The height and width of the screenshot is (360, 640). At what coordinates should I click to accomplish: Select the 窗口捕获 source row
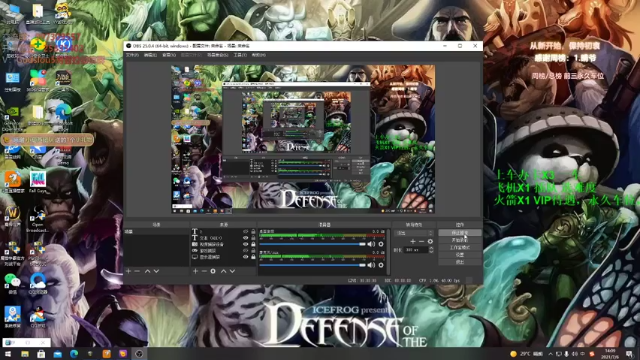pos(224,250)
